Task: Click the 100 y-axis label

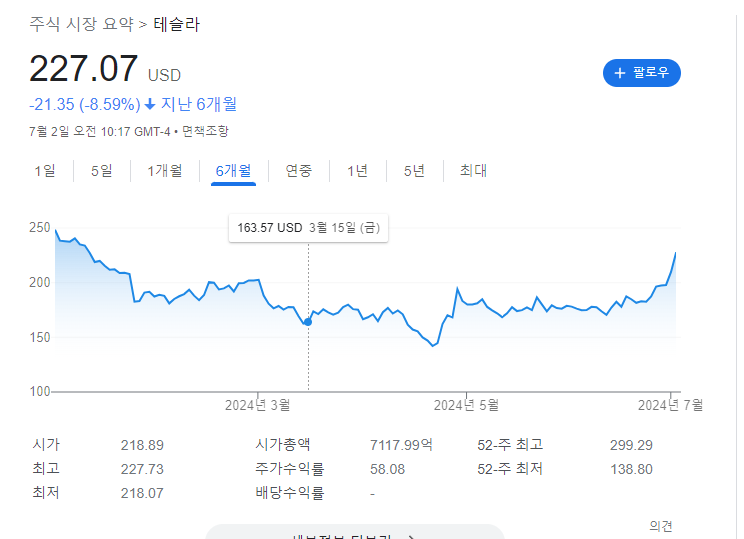Action: tap(39, 391)
